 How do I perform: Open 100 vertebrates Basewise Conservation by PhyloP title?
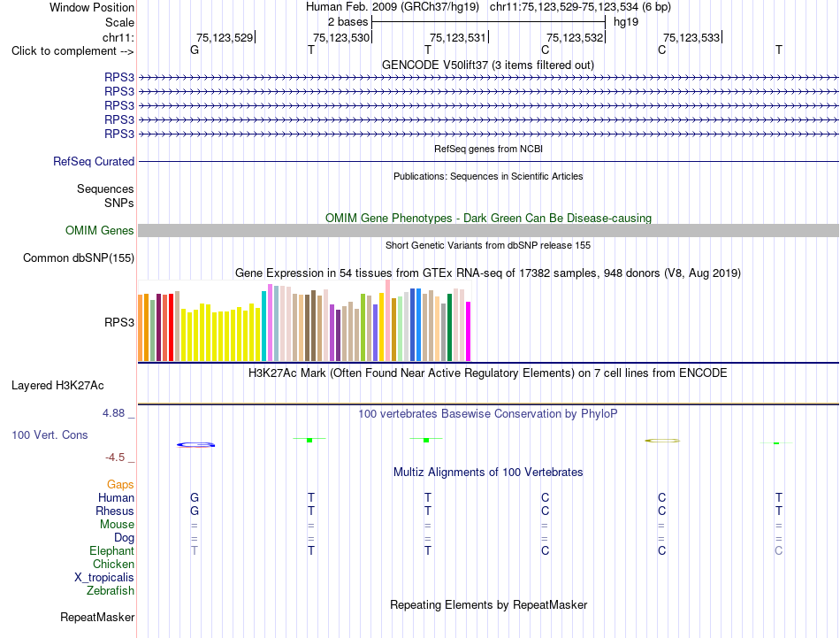488,414
